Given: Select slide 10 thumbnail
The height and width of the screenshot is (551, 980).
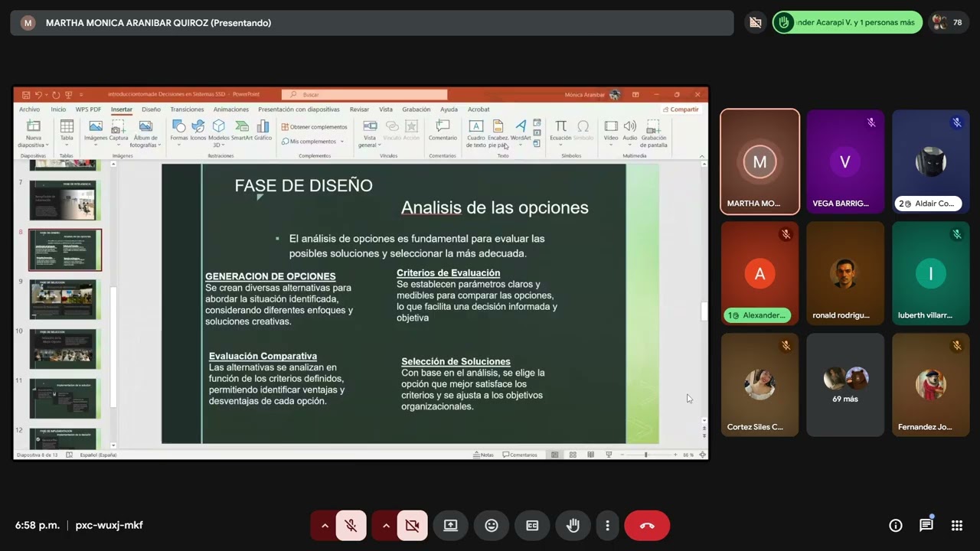Looking at the screenshot, I should click(x=65, y=349).
